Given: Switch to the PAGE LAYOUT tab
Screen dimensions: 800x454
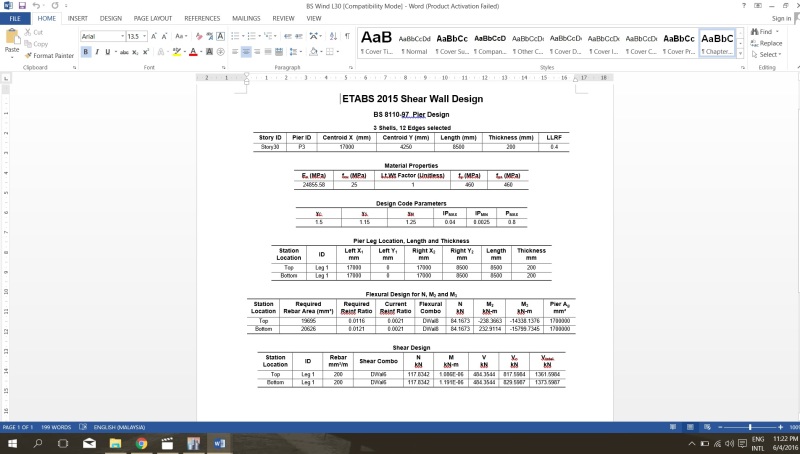Looking at the screenshot, I should click(153, 18).
